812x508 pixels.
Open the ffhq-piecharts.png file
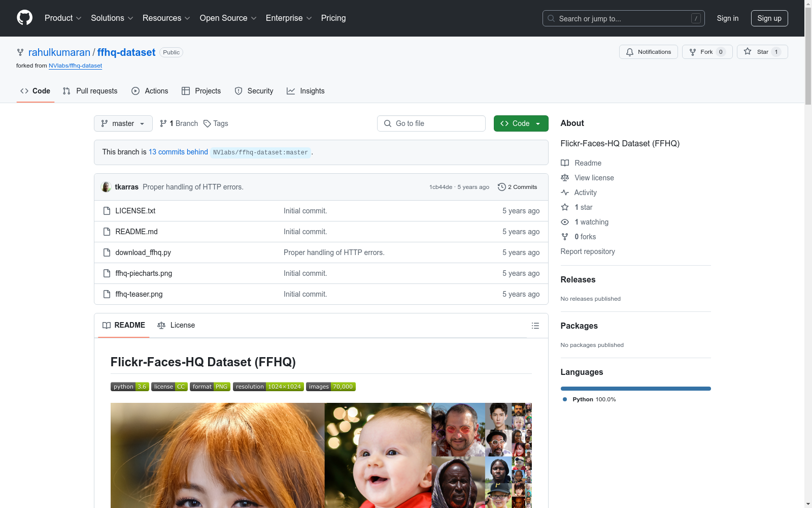[144, 273]
